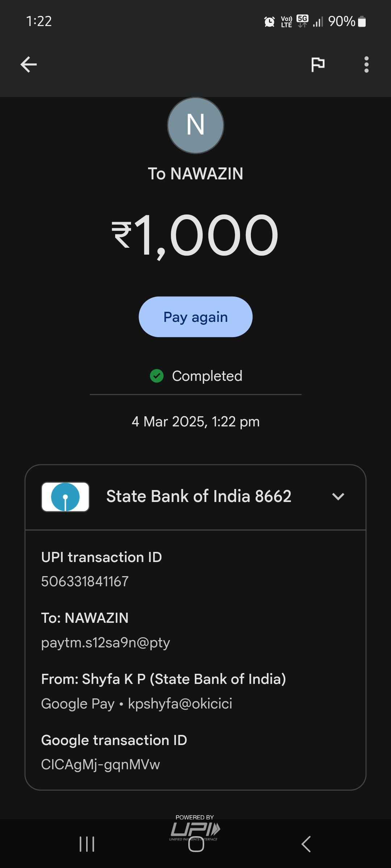Tap the alarm icon in status bar
Screen dimensions: 391x868
[x=269, y=22]
